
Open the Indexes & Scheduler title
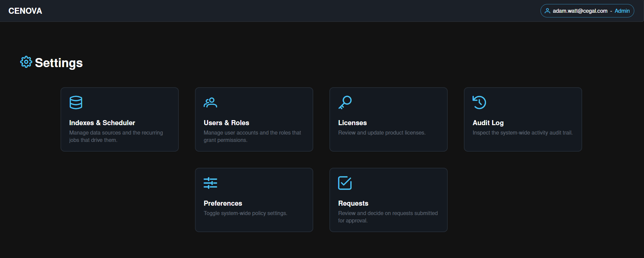click(102, 123)
